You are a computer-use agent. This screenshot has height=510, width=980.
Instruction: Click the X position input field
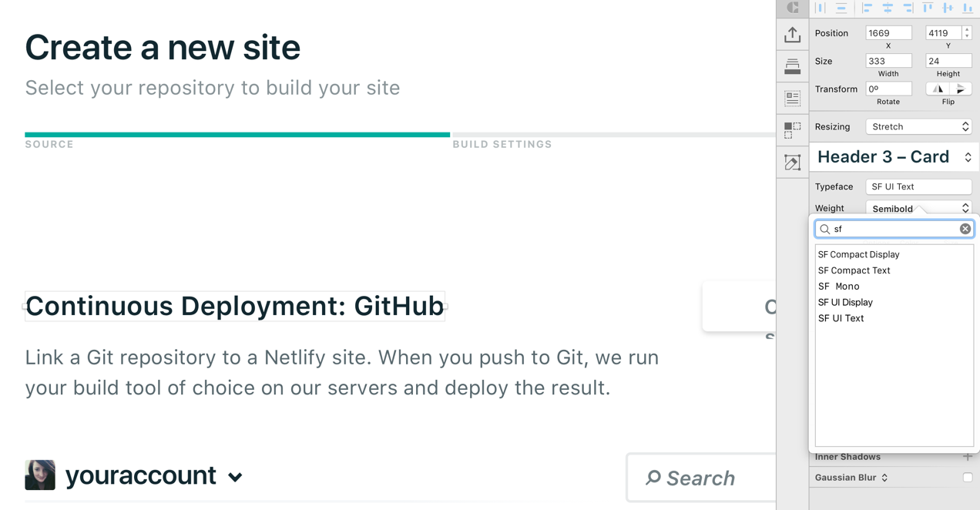coord(888,33)
